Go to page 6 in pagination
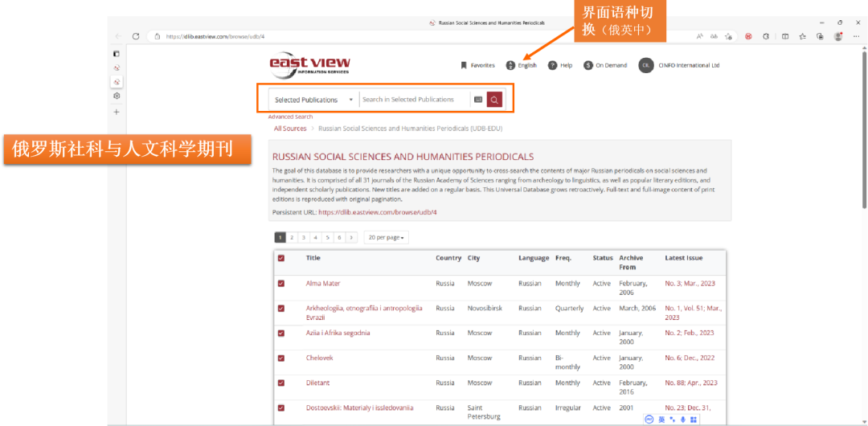 (x=339, y=238)
